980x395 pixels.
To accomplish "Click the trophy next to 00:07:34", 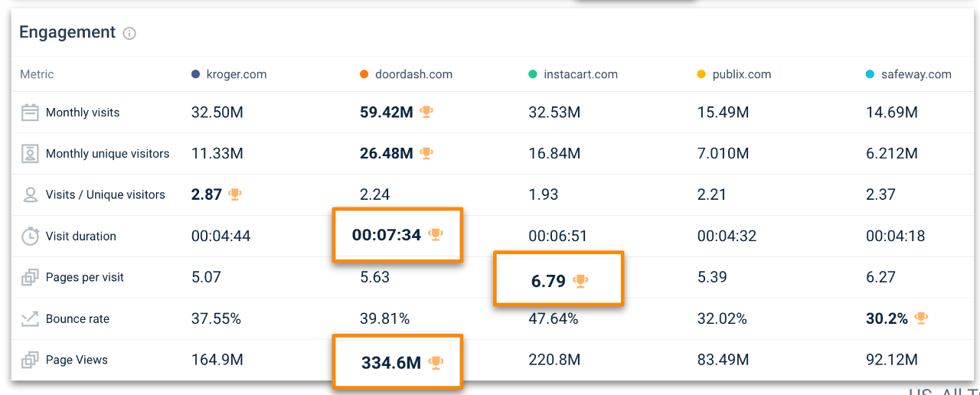I will (436, 235).
